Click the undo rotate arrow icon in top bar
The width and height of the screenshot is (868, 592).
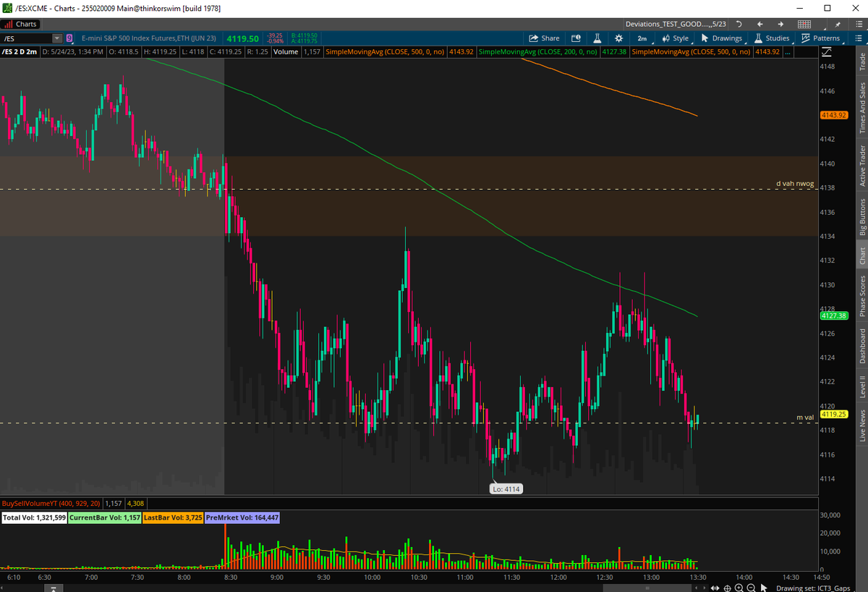pos(739,25)
